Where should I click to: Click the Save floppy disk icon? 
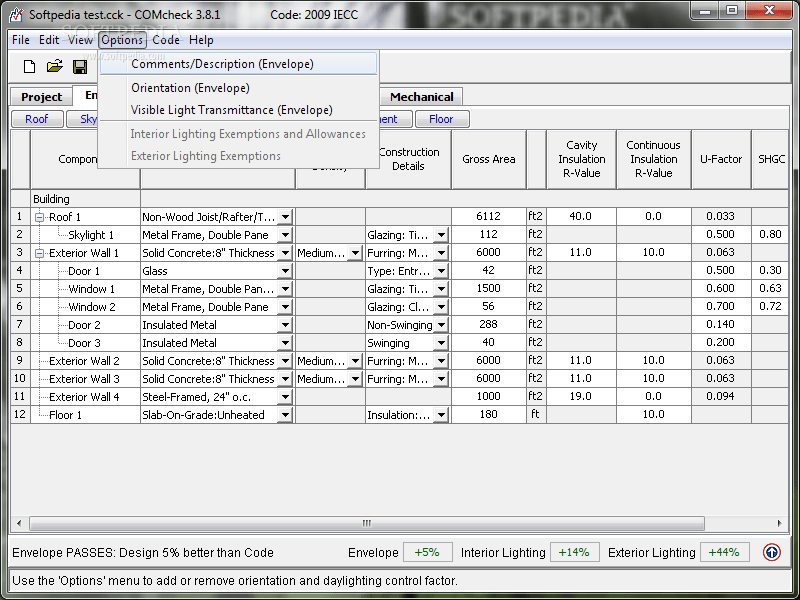[x=80, y=66]
